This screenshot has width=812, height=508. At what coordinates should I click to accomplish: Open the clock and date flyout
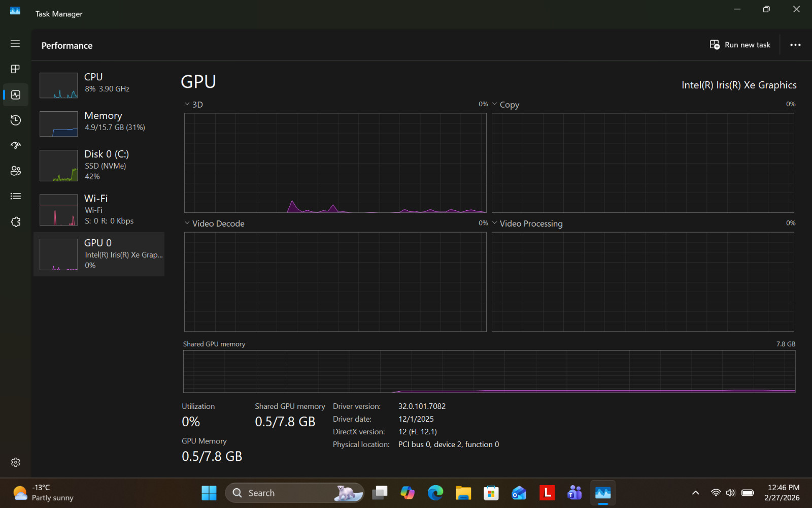783,493
